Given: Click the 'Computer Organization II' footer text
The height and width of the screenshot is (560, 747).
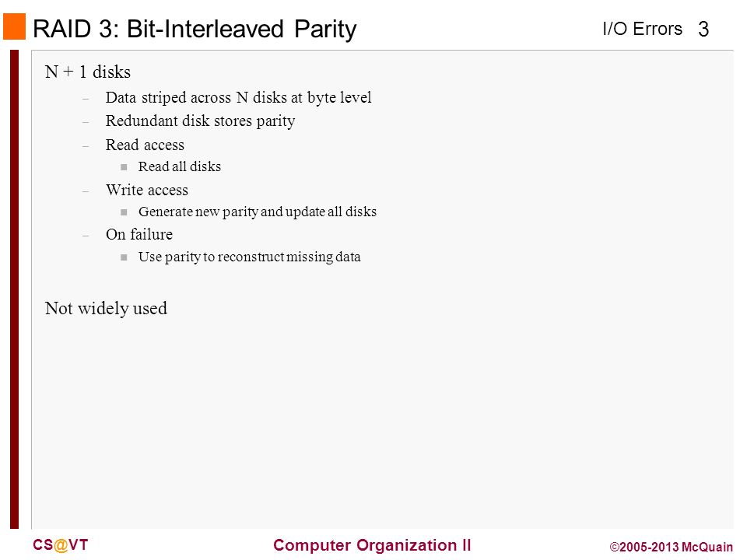Looking at the screenshot, I should tap(372, 545).
